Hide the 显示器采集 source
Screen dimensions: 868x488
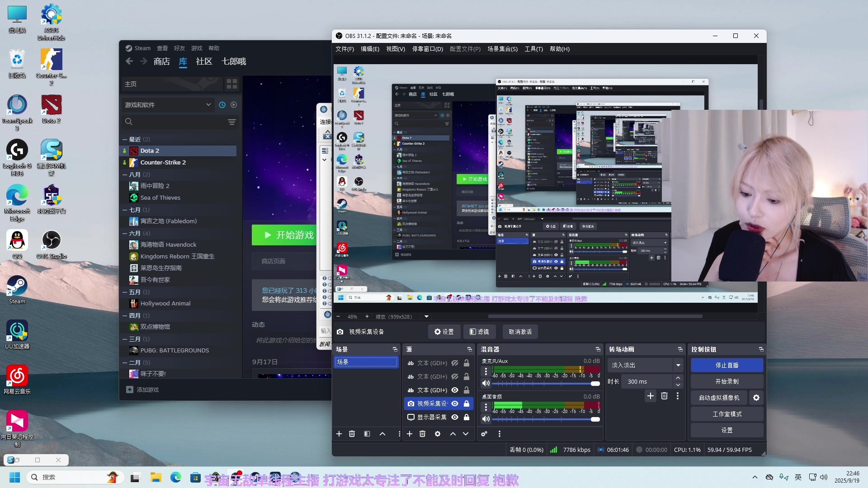pyautogui.click(x=455, y=417)
